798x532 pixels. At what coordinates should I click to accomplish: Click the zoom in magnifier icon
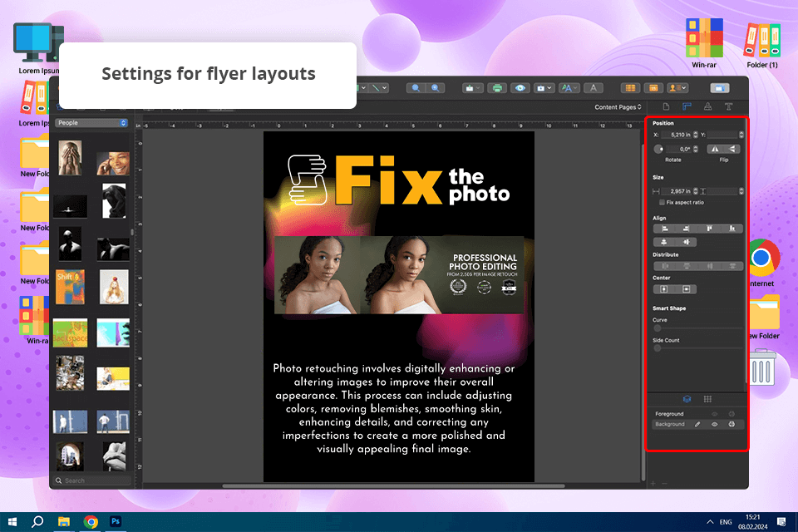(x=435, y=88)
